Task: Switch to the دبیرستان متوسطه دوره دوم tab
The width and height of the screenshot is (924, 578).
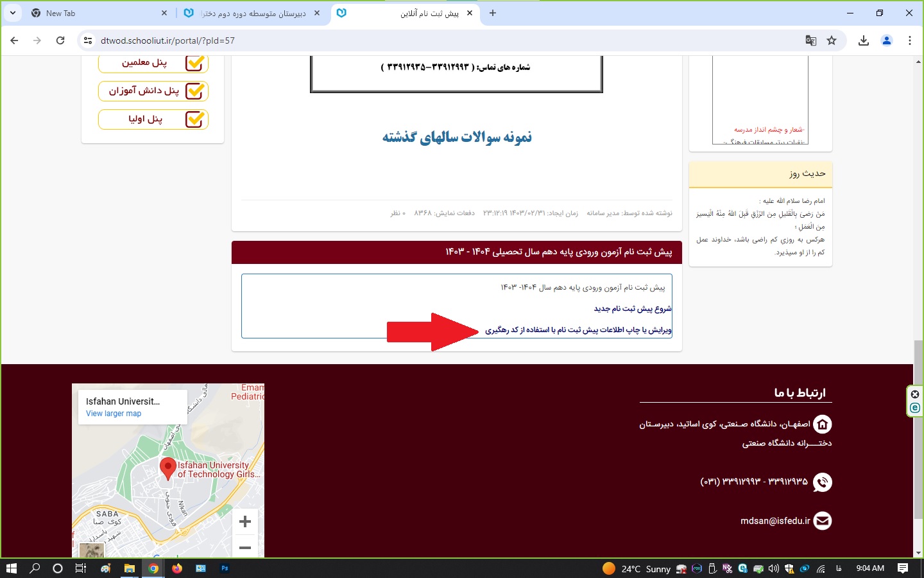Action: point(253,13)
